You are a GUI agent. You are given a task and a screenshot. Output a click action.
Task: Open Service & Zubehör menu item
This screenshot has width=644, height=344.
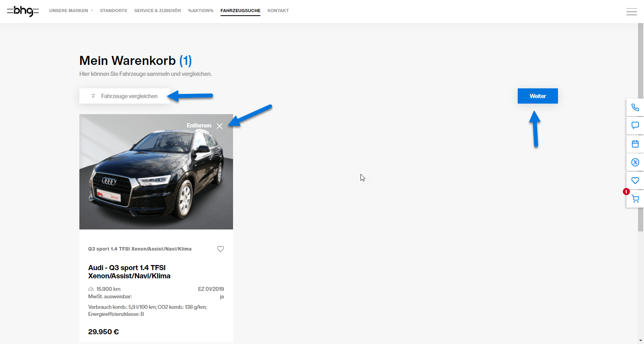(x=158, y=11)
